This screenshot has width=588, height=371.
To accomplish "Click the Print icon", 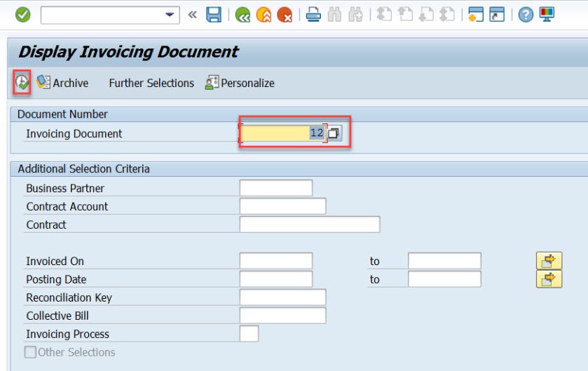I will (x=313, y=15).
